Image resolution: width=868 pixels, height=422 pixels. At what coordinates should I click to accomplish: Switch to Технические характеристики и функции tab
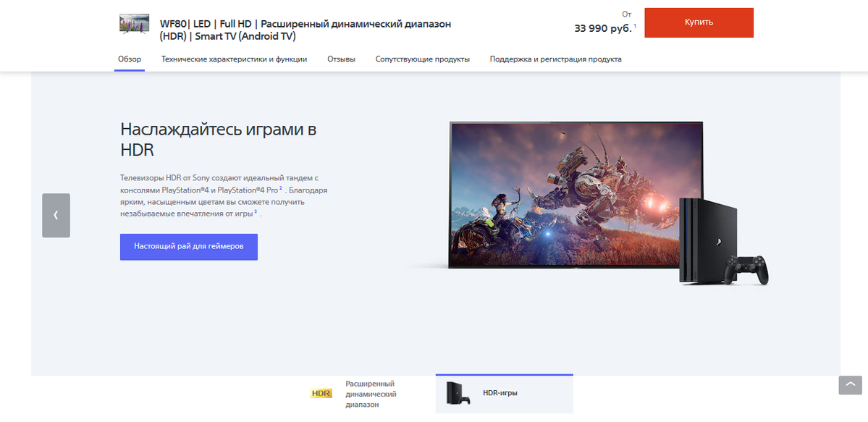[x=234, y=59]
